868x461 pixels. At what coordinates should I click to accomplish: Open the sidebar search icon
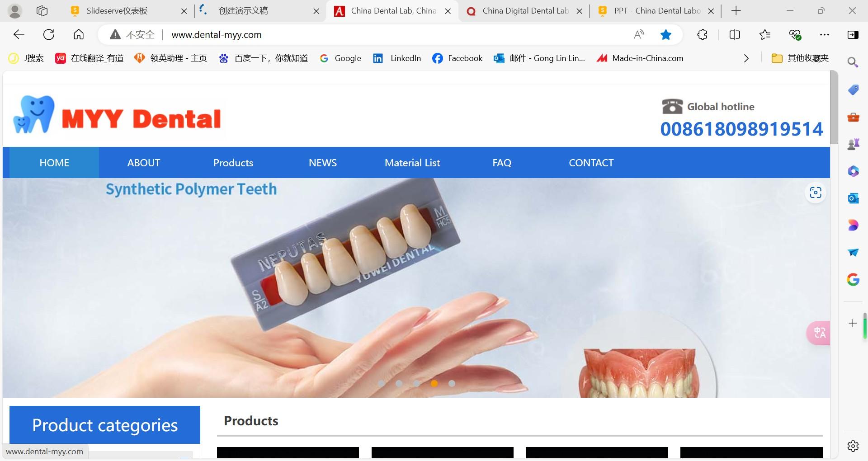pyautogui.click(x=853, y=62)
